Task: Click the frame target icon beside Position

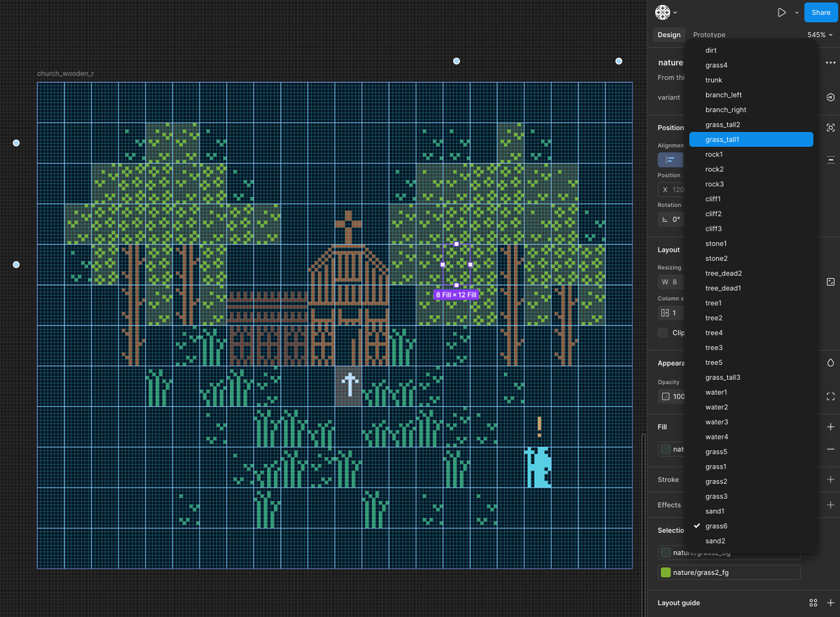Action: tap(830, 128)
